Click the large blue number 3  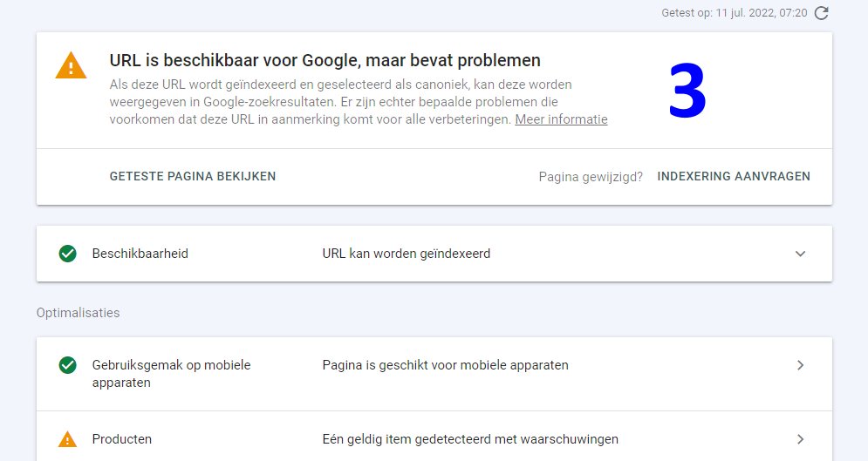click(687, 90)
